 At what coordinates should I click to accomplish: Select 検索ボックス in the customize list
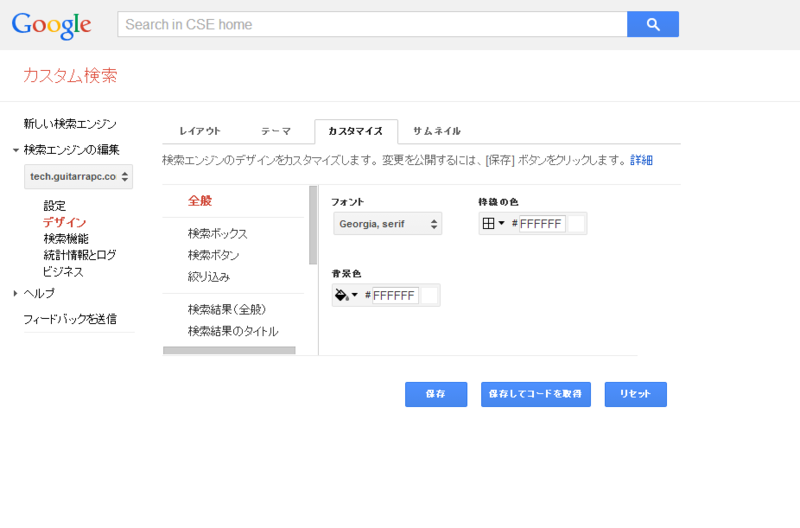(x=217, y=234)
